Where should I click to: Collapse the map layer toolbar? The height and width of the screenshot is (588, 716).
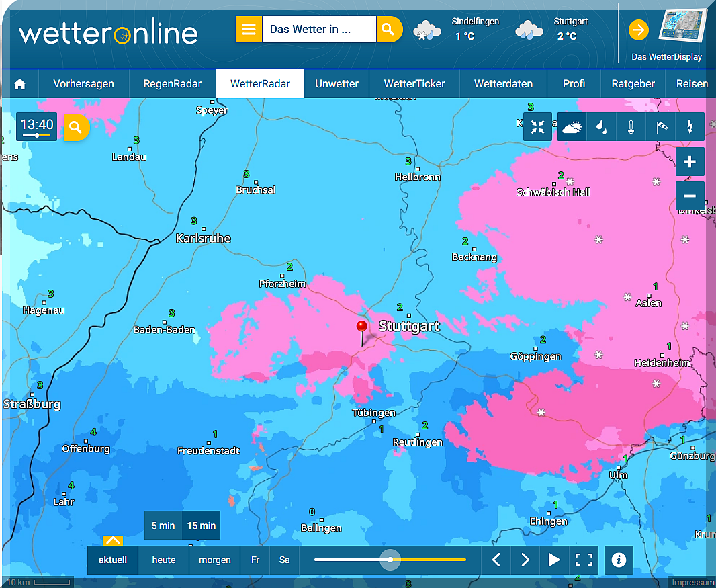pos(538,127)
